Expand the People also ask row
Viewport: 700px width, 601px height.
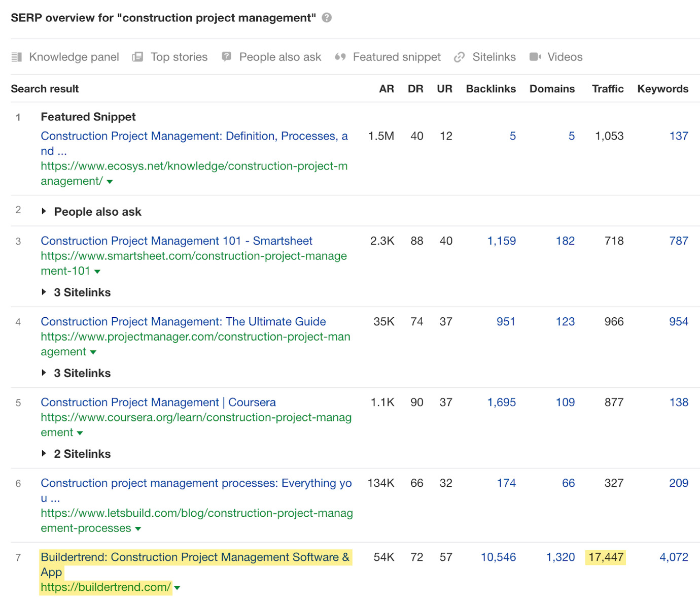[x=44, y=211]
